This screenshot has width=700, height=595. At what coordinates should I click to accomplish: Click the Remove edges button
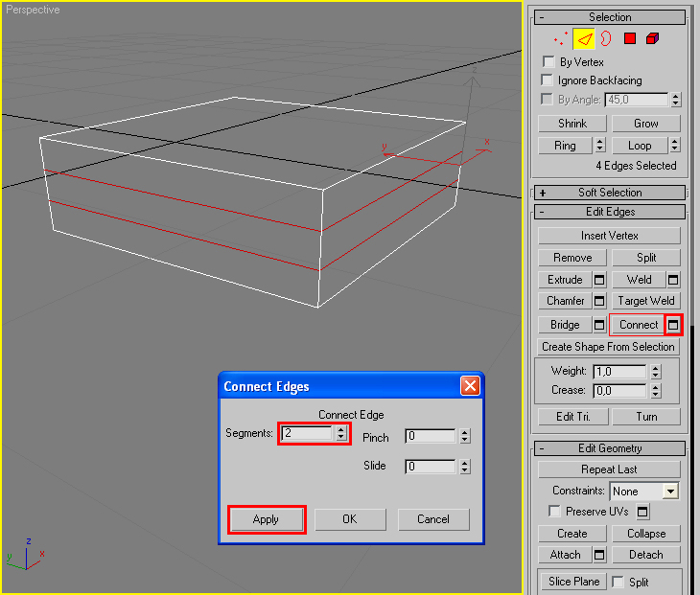572,258
